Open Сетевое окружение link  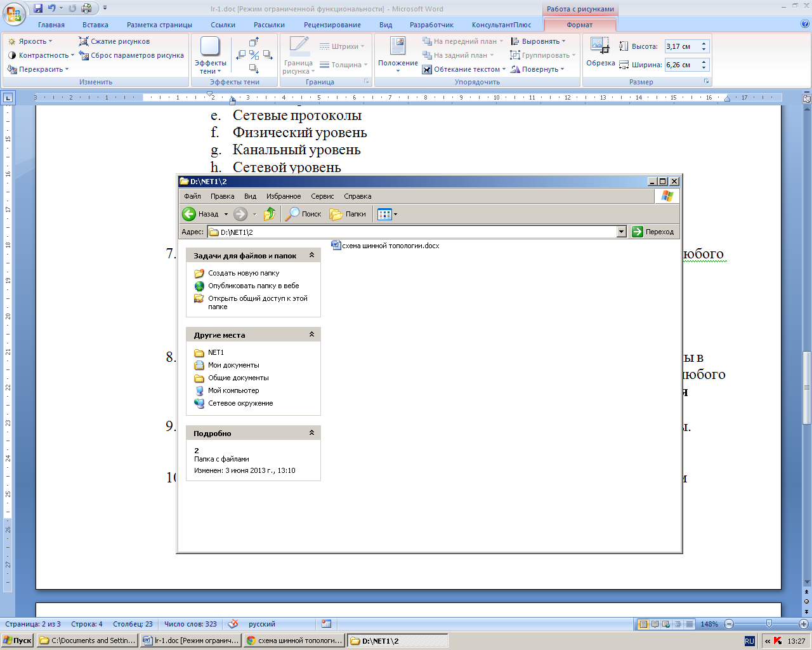pos(240,403)
